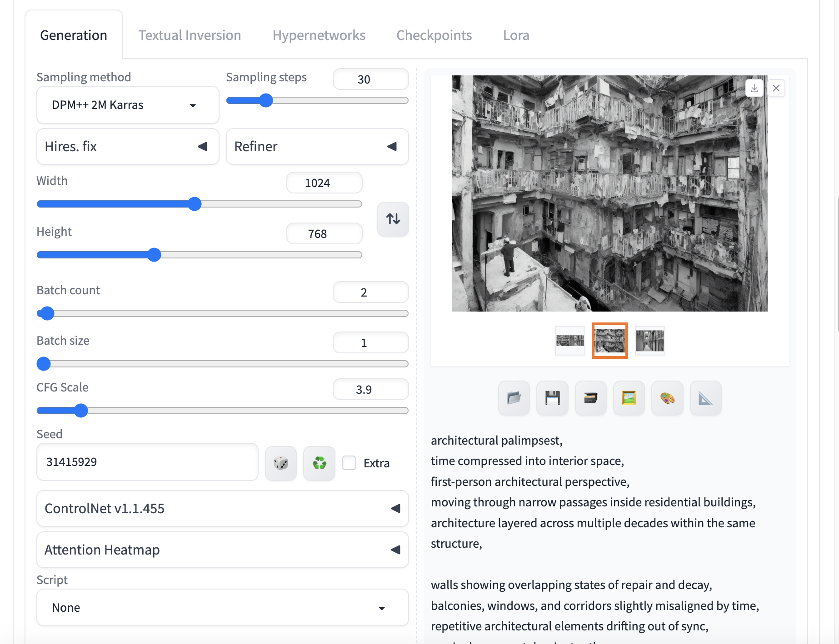Enable the Extra seed checkbox
The image size is (839, 644).
pos(349,463)
